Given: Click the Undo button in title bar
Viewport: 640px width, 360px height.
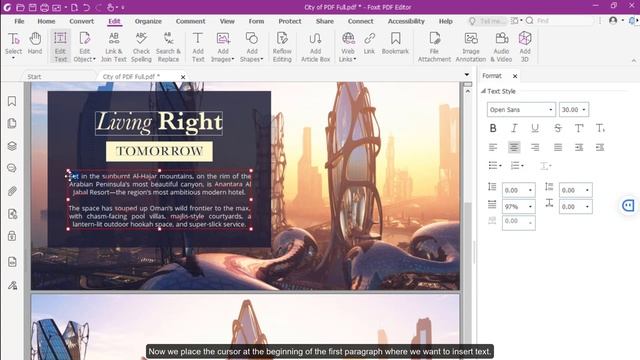Looking at the screenshot, I should (x=87, y=7).
